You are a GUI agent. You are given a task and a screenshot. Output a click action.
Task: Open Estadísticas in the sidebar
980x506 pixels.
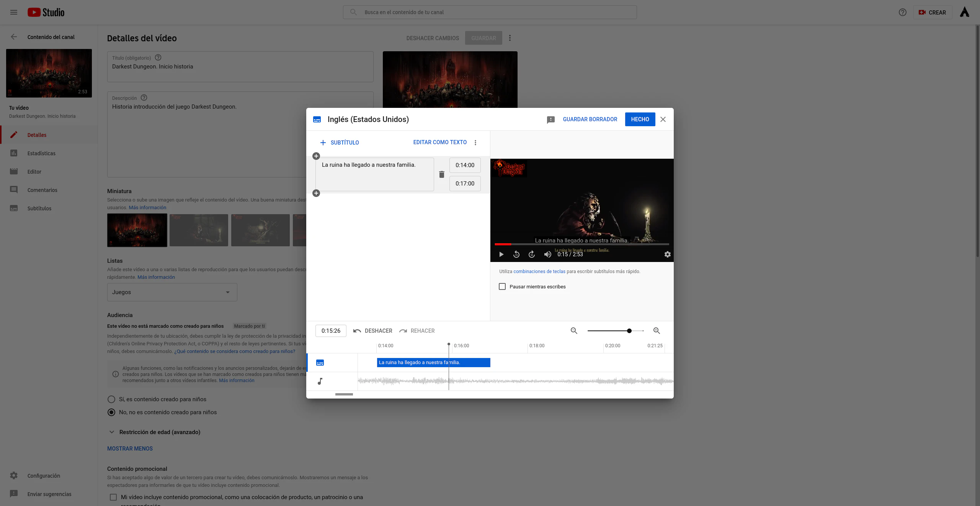coord(41,153)
